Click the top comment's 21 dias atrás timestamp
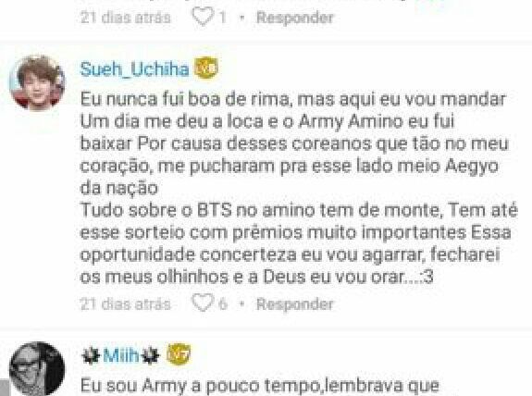 [x=126, y=18]
